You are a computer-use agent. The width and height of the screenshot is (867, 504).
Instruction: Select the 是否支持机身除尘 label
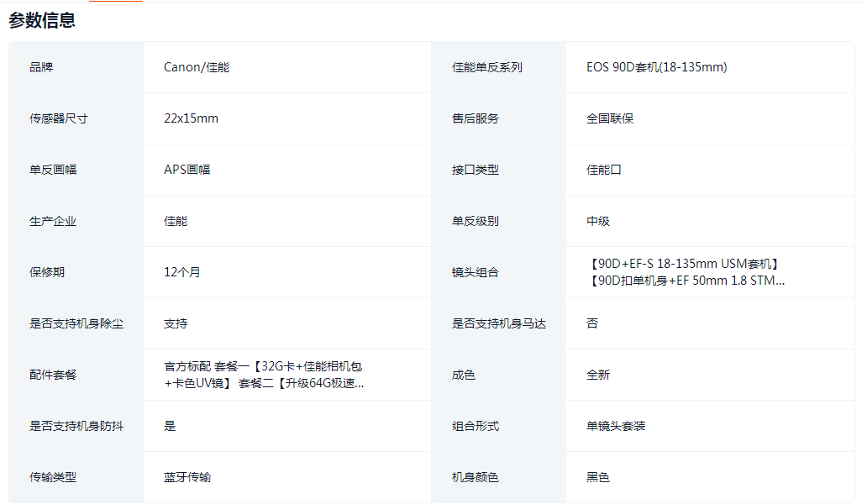point(76,324)
